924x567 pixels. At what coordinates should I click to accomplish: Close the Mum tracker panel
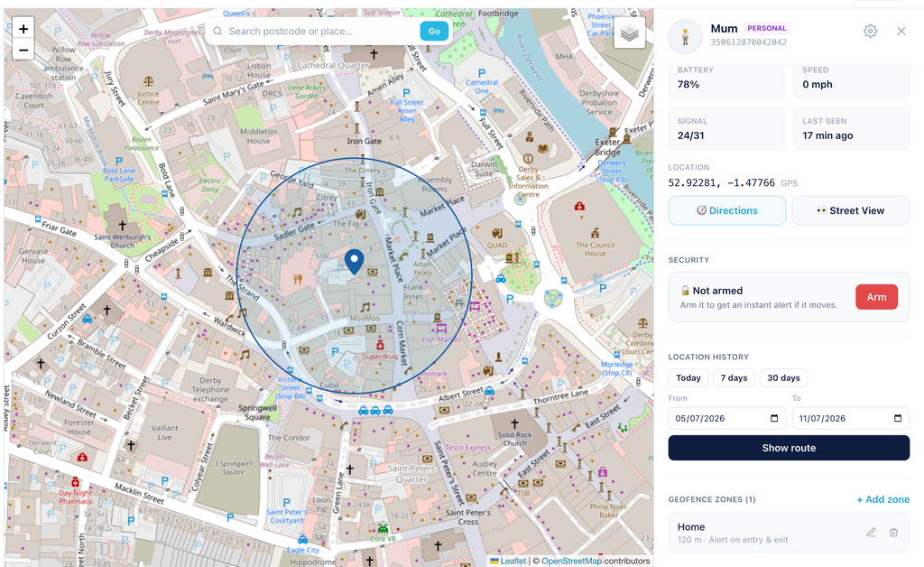901,32
